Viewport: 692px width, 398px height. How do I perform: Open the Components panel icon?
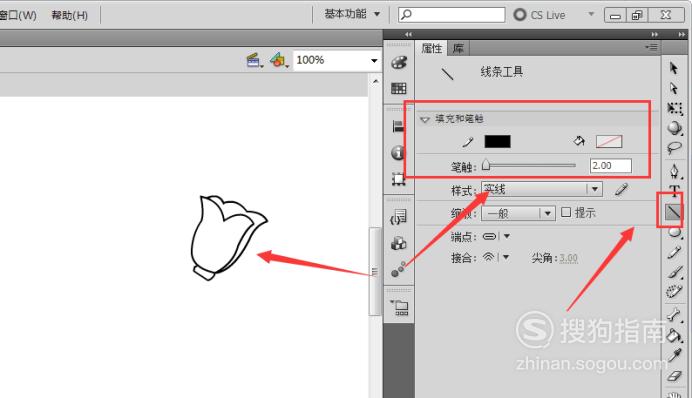399,243
